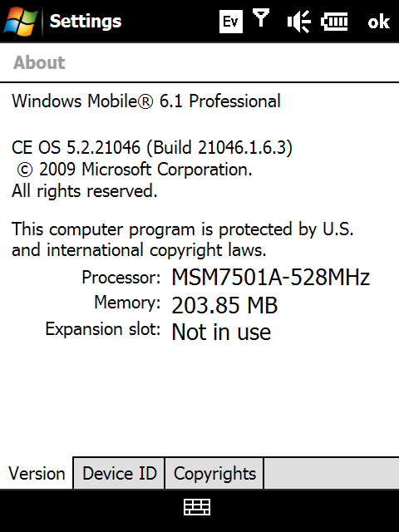Confirm with the ok button
399x532 pixels.
[x=378, y=22]
